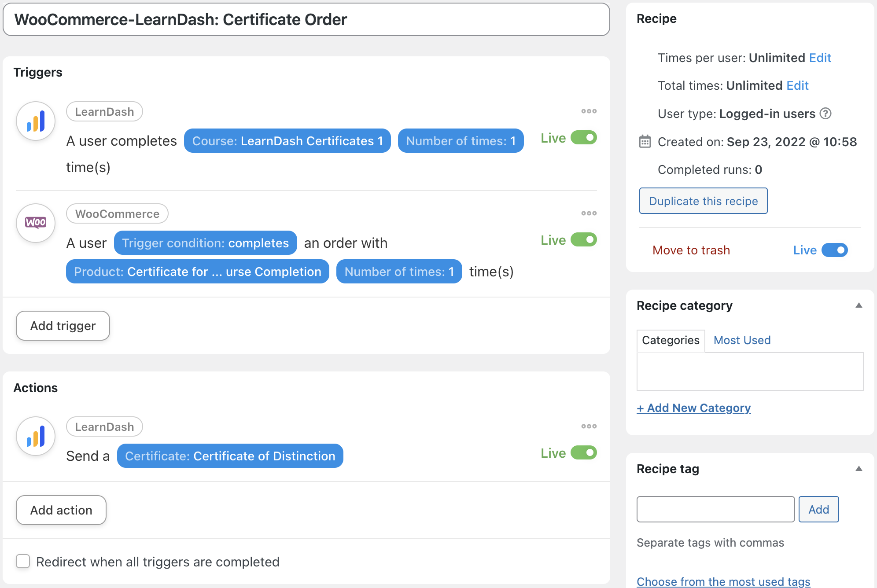Open the options menu on the LearnDash trigger

(x=588, y=111)
